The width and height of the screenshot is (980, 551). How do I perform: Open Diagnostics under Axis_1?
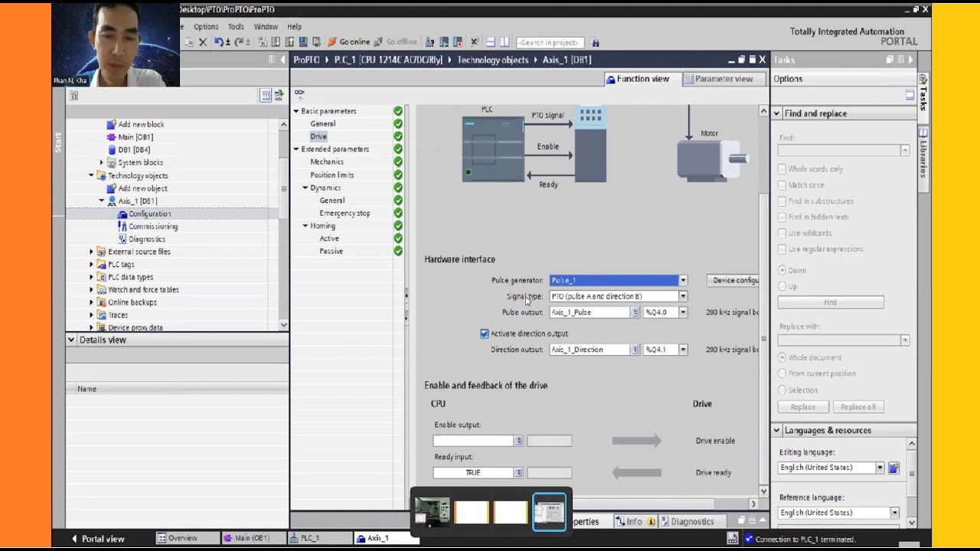tap(146, 239)
